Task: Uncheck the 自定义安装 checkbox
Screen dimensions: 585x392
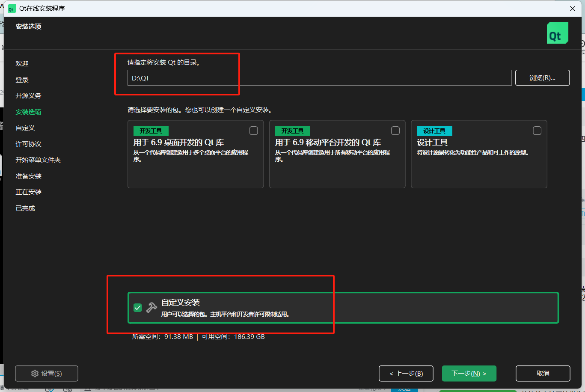Action: [138, 308]
